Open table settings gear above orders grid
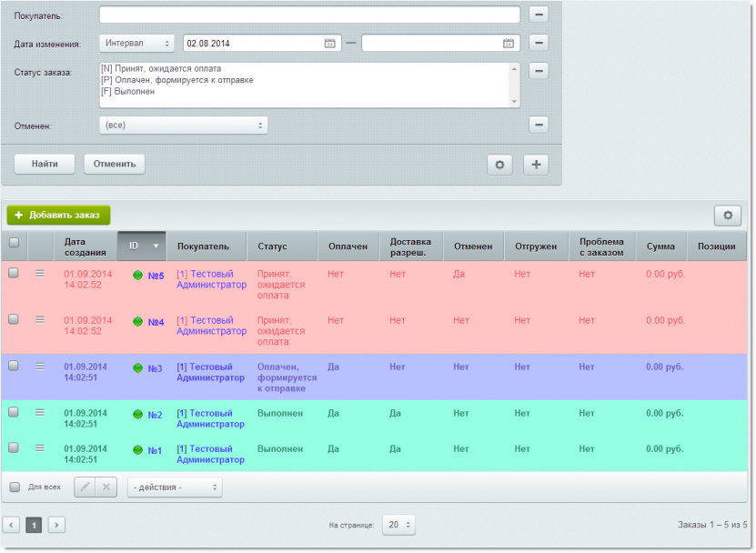This screenshot has height=553, width=756. 728,216
